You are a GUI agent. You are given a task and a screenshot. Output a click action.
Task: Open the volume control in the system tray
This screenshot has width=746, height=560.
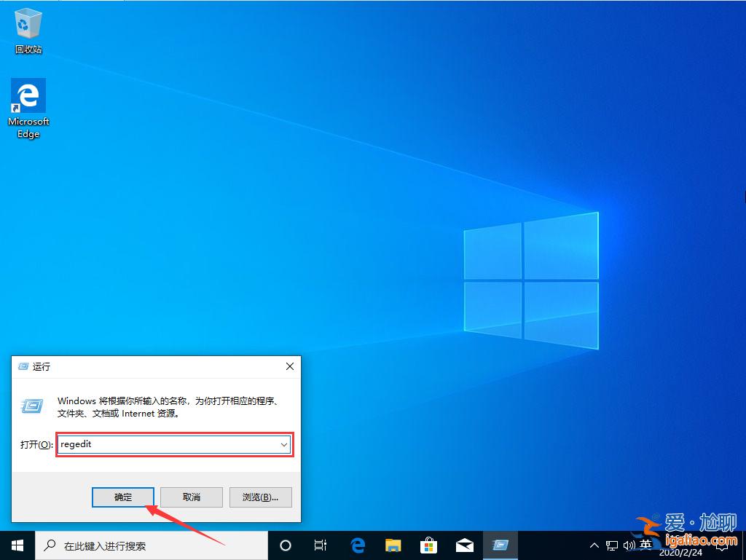629,545
